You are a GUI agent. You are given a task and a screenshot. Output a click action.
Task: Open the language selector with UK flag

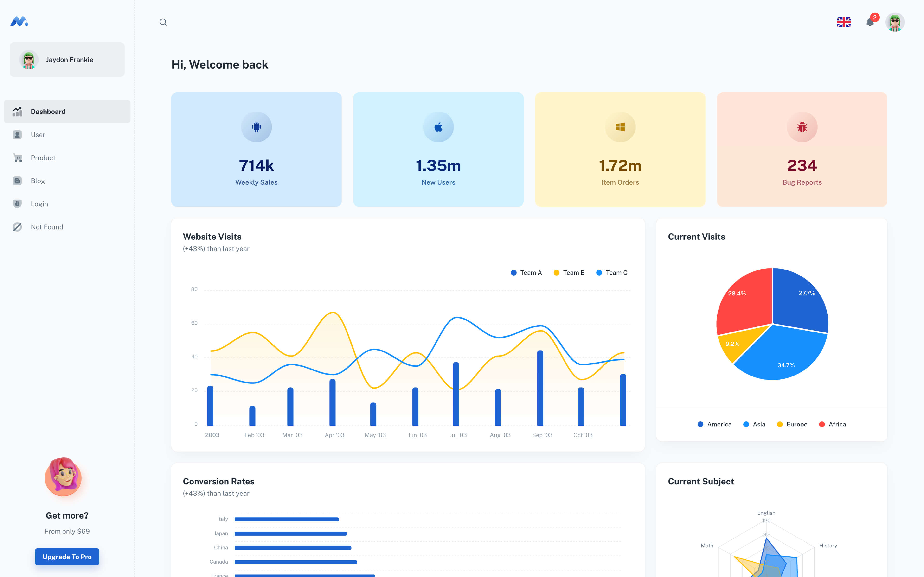(x=844, y=22)
